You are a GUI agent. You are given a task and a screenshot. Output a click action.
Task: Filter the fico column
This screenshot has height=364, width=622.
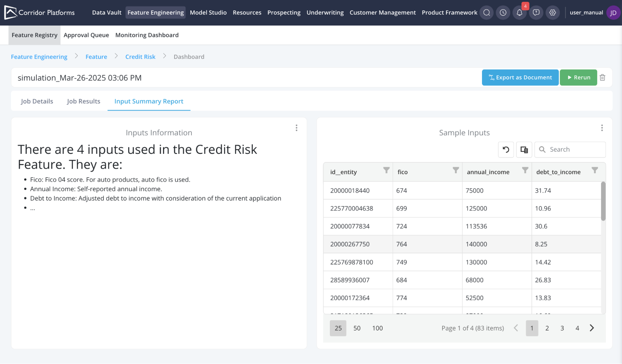pyautogui.click(x=456, y=170)
